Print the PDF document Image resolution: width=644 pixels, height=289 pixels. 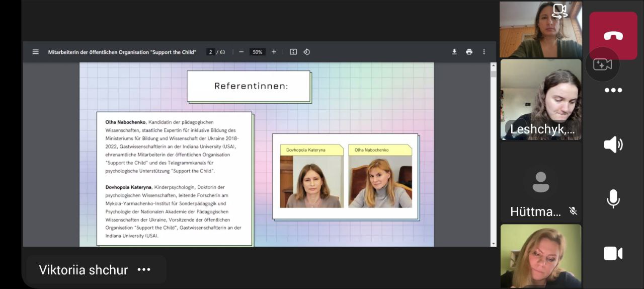[469, 52]
